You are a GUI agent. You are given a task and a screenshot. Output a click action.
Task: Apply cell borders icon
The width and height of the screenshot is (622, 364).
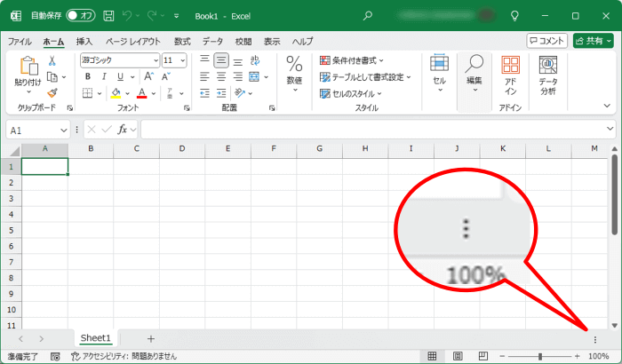pos(87,93)
